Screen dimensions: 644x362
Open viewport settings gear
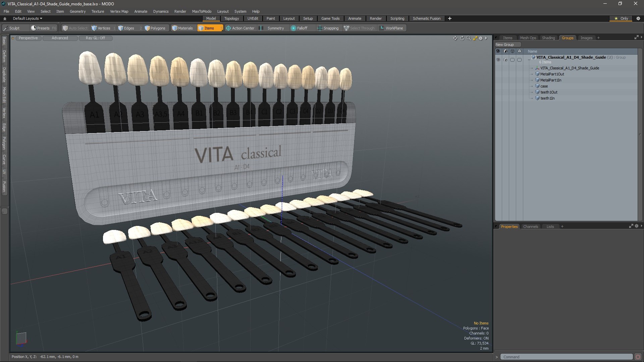[x=481, y=38]
